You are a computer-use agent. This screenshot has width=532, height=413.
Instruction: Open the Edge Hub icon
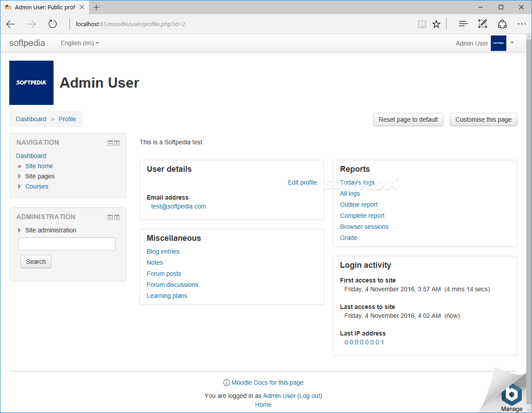tap(463, 24)
